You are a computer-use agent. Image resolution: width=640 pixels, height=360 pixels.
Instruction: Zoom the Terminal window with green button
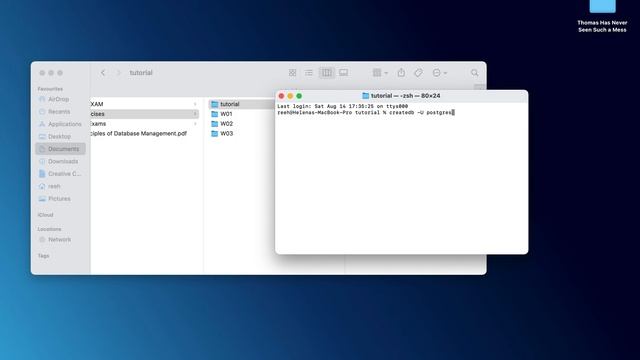299,96
